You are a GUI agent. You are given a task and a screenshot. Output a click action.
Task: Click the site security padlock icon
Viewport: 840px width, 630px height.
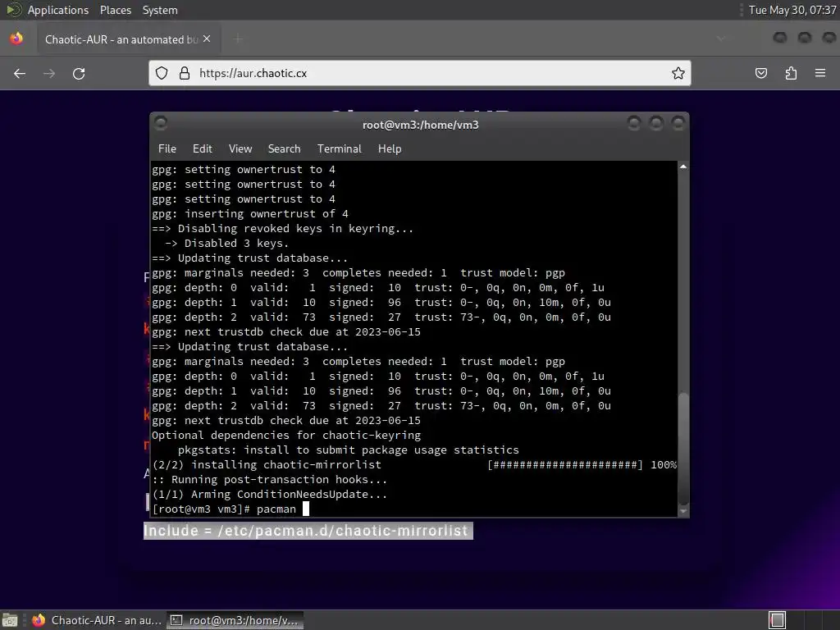tap(185, 73)
